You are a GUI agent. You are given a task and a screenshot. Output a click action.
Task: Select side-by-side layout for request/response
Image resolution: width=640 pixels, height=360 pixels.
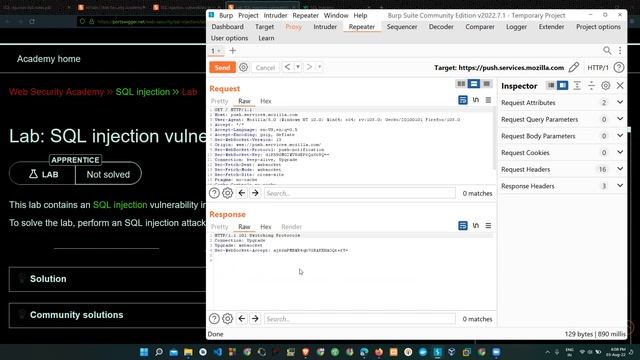(461, 84)
